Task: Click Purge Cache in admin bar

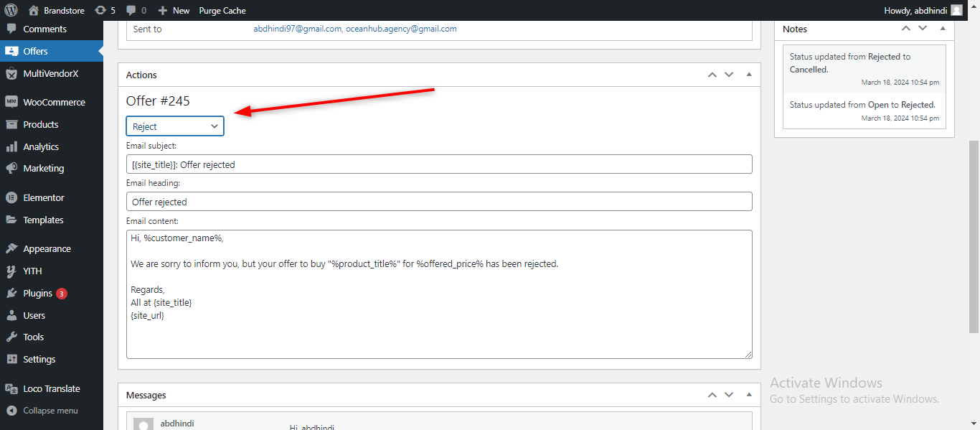Action: [222, 10]
